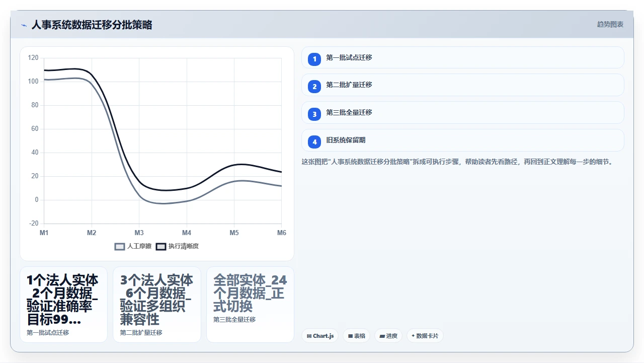Click the step 2 number badge
This screenshot has height=363, width=644.
tap(314, 87)
